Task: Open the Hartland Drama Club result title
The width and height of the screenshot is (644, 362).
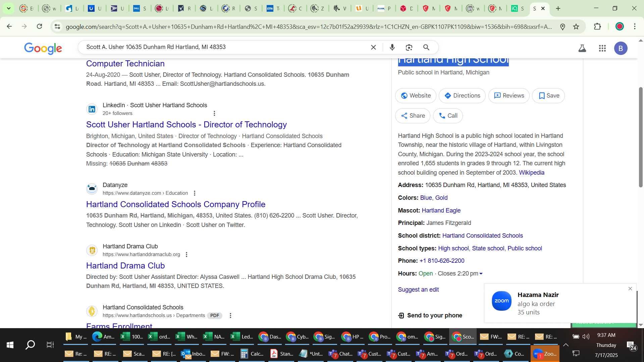Action: [125, 266]
